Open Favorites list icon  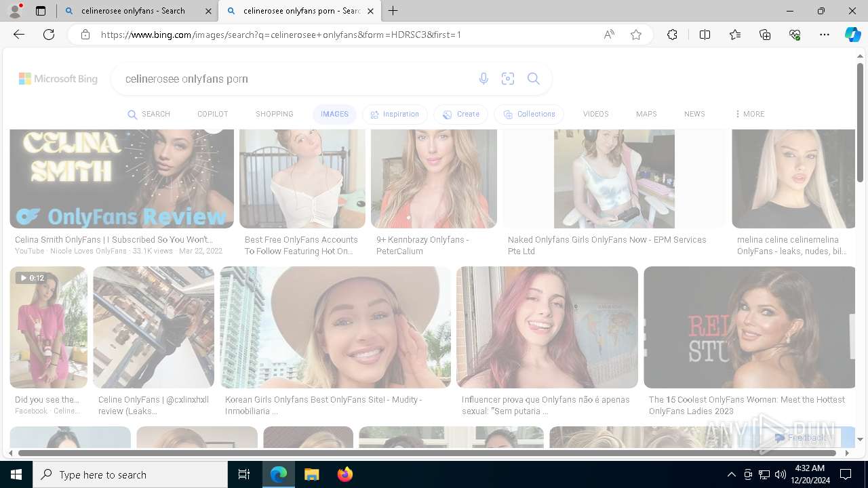[735, 35]
